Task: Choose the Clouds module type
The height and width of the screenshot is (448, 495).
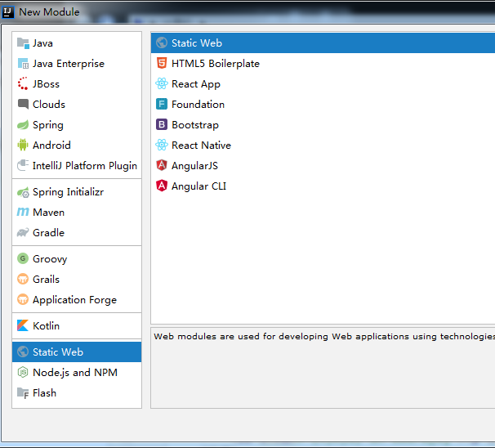Action: point(77,105)
